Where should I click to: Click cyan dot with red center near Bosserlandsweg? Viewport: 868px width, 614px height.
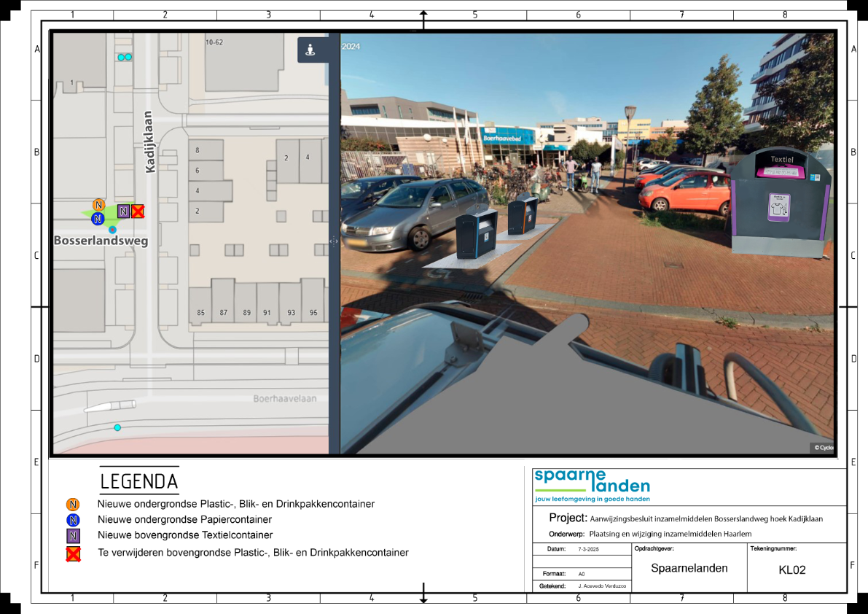coord(112,230)
